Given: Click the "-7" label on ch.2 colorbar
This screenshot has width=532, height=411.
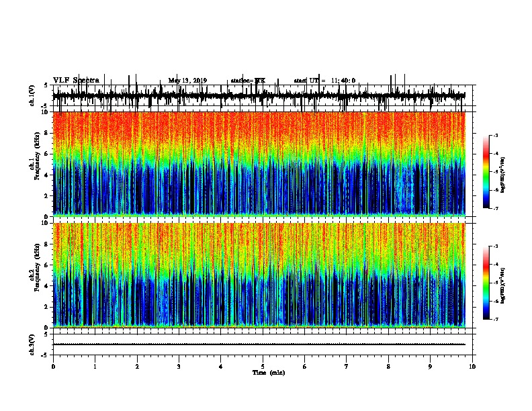Looking at the screenshot, I should point(495,319).
